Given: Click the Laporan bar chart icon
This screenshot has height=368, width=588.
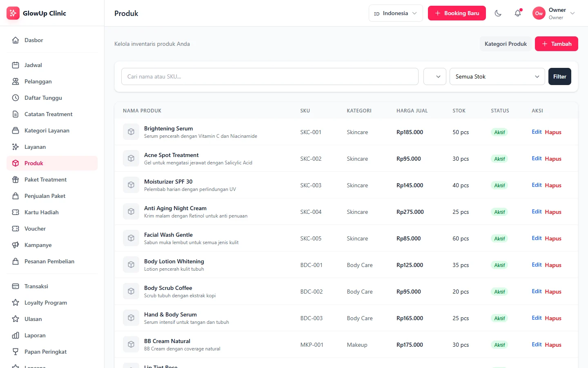Looking at the screenshot, I should [x=16, y=335].
